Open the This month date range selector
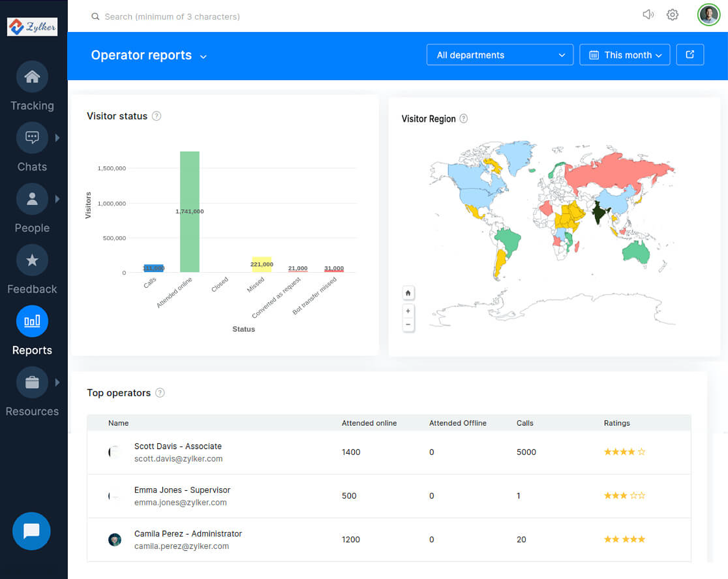The image size is (728, 579). 624,55
